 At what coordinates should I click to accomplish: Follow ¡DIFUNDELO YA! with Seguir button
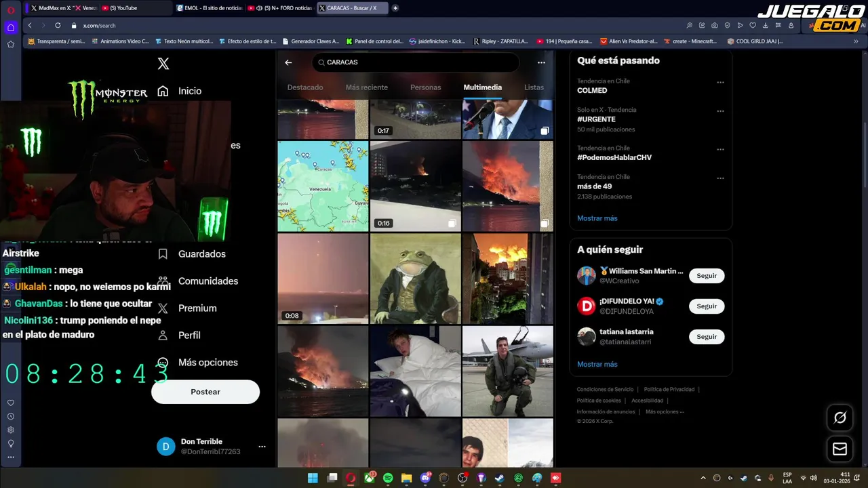(x=707, y=306)
